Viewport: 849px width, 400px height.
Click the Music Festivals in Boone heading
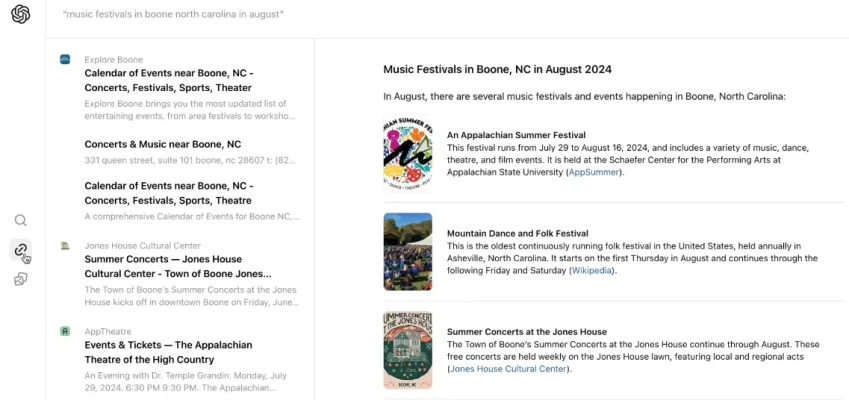point(497,69)
